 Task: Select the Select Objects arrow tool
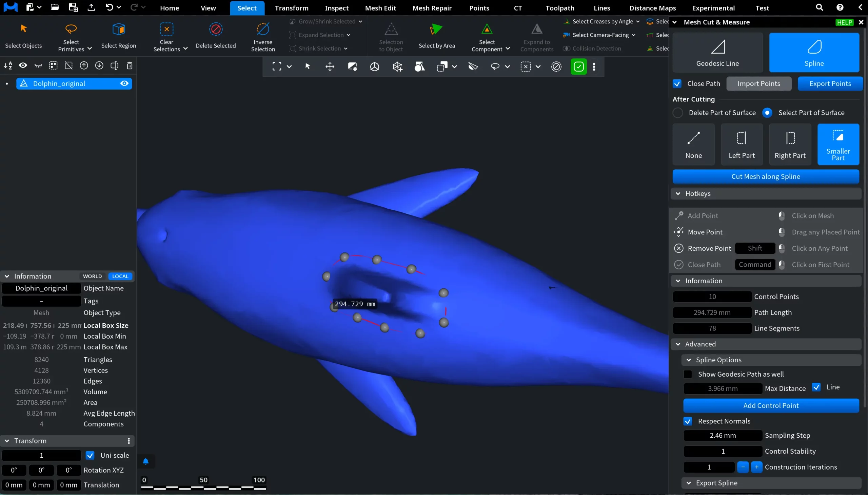(24, 36)
